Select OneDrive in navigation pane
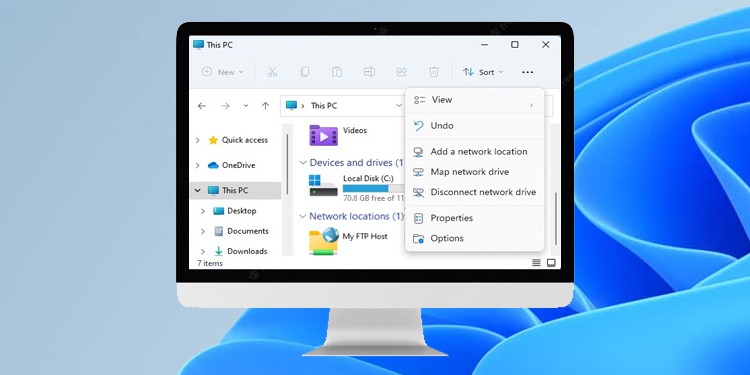Viewport: 750px width, 375px height. pyautogui.click(x=238, y=165)
